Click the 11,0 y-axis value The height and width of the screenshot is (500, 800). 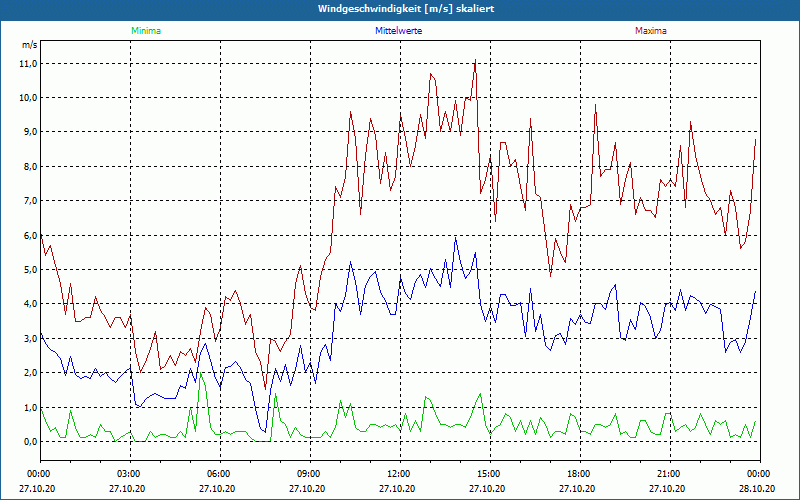[x=29, y=64]
